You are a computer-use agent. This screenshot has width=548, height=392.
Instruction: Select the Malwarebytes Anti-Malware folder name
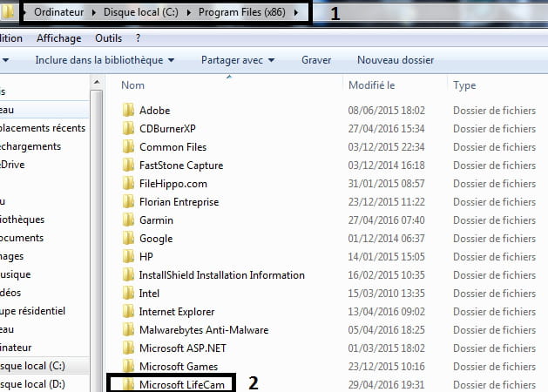204,330
